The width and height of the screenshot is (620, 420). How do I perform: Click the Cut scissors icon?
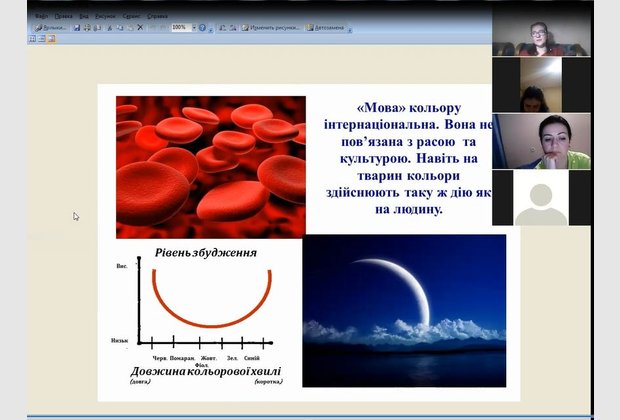pos(109,28)
